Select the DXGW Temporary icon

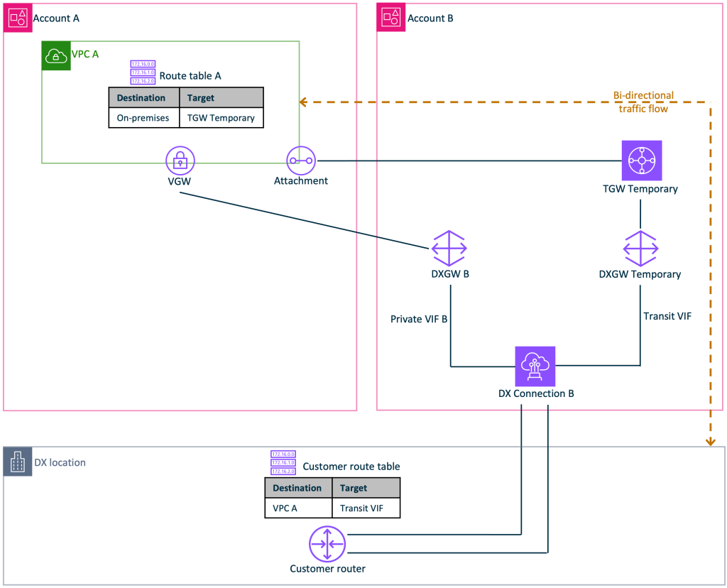pos(641,249)
